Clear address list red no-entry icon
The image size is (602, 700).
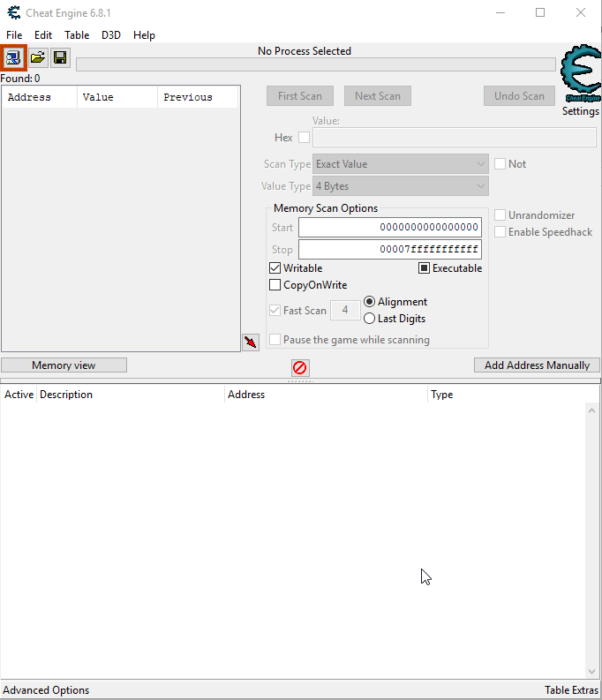300,368
